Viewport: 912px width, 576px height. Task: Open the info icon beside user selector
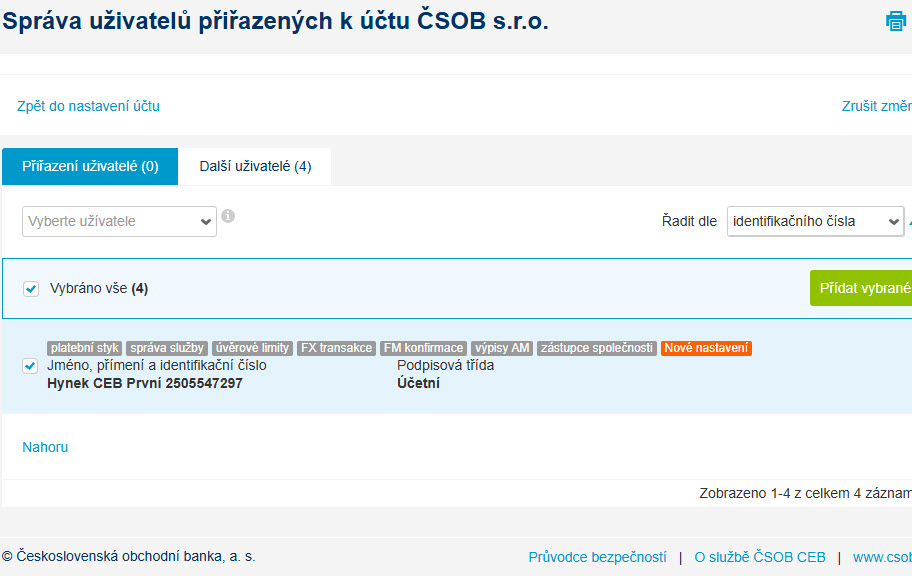[228, 216]
